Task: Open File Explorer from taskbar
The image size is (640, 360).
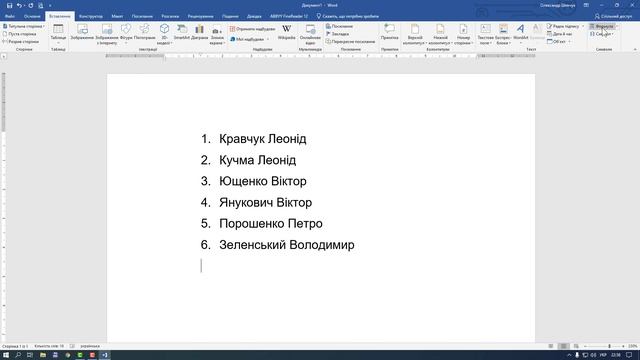Action: 43,355
